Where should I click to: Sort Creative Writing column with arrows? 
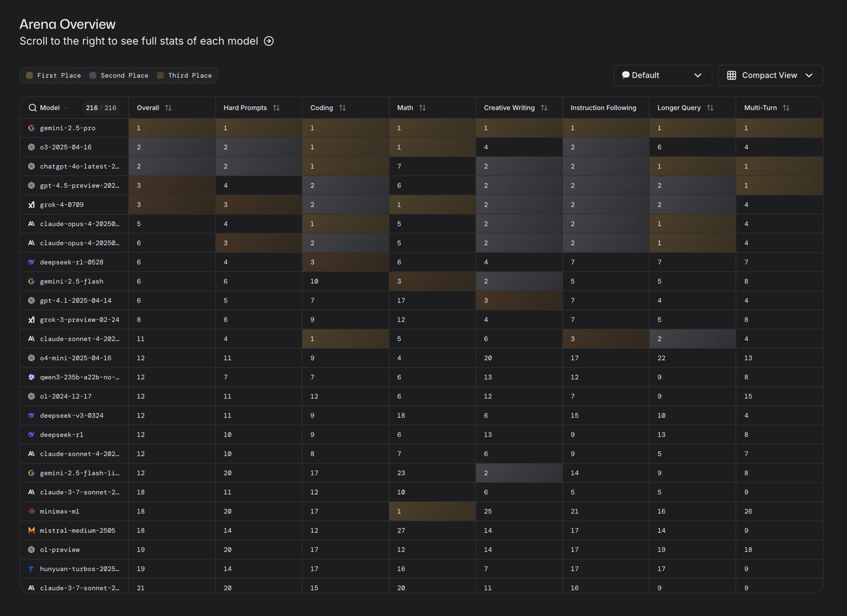tap(544, 108)
